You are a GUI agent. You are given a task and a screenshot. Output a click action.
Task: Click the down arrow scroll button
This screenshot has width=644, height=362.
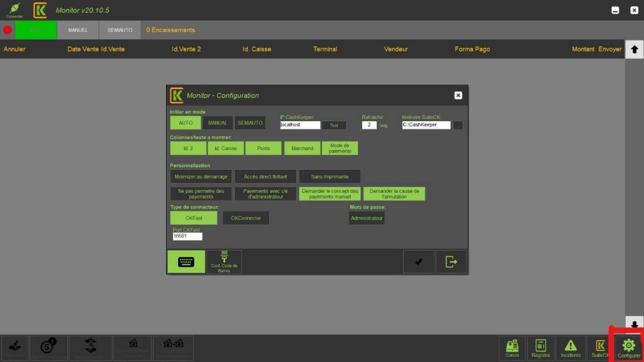634,325
